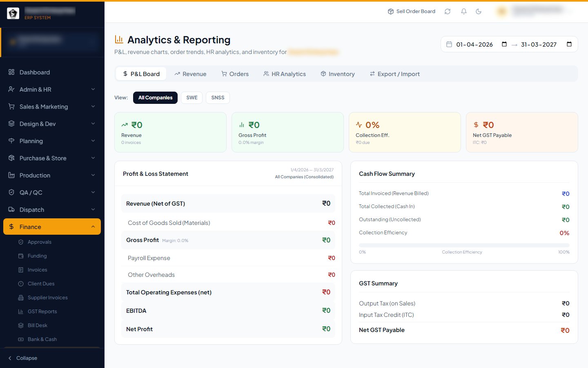This screenshot has height=368, width=588.
Task: Click the Design & Dev layers icon
Action: point(11,123)
